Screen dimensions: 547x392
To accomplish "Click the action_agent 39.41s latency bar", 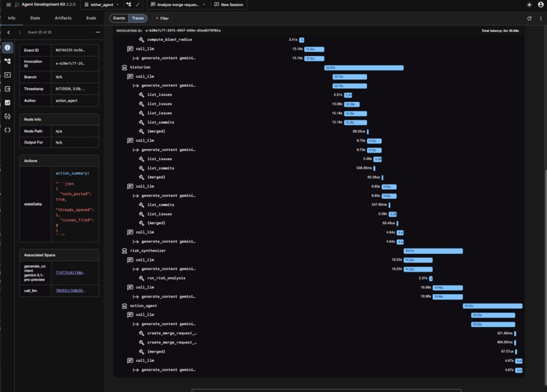I will 493,306.
